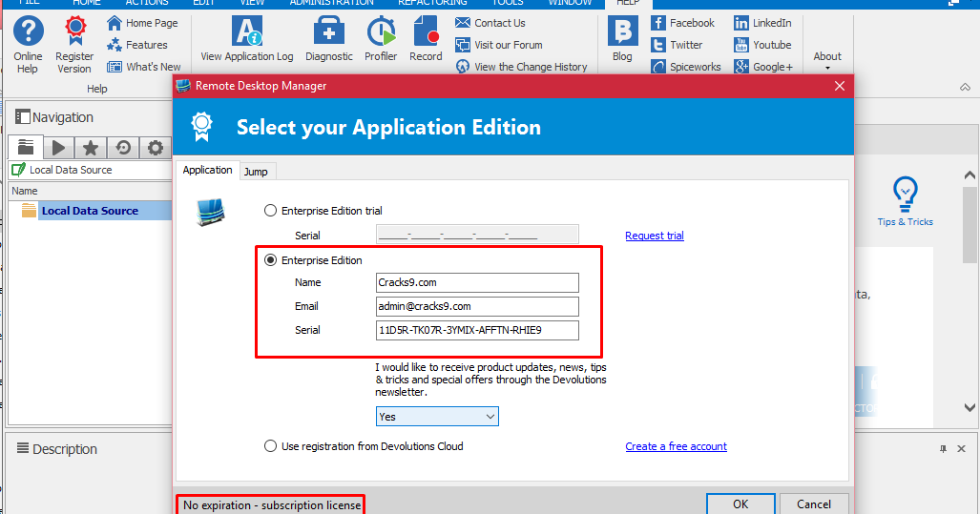
Task: Open the newsletter Yes dropdown
Action: [437, 417]
